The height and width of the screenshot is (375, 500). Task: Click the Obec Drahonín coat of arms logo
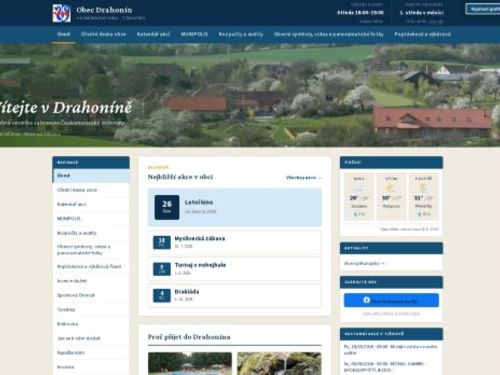point(62,13)
